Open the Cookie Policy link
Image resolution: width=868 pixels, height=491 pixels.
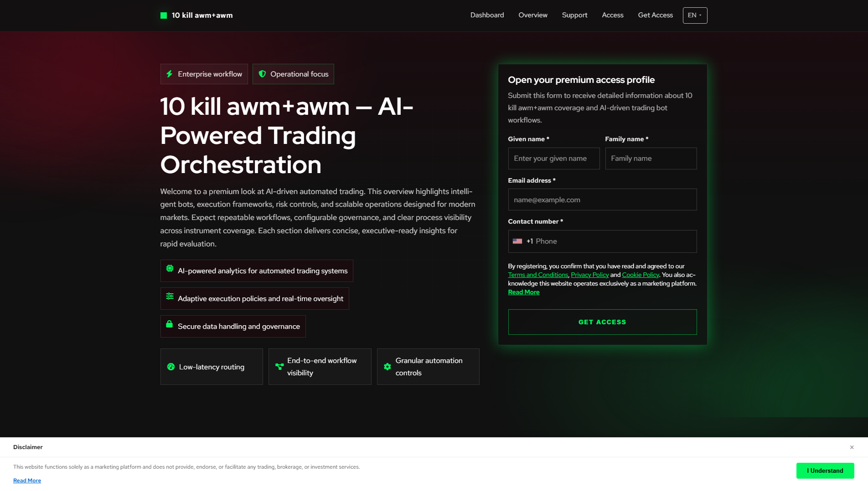coord(641,275)
